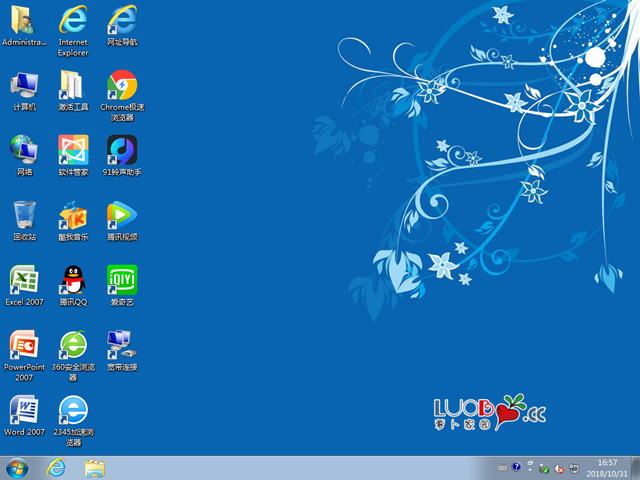Launch Internet Explorer from the taskbar

tap(56, 468)
